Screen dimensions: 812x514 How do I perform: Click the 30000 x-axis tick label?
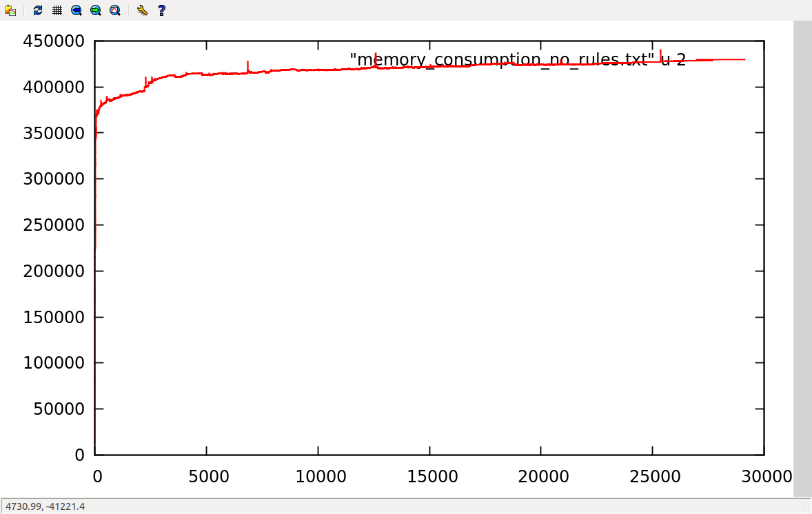click(x=764, y=476)
